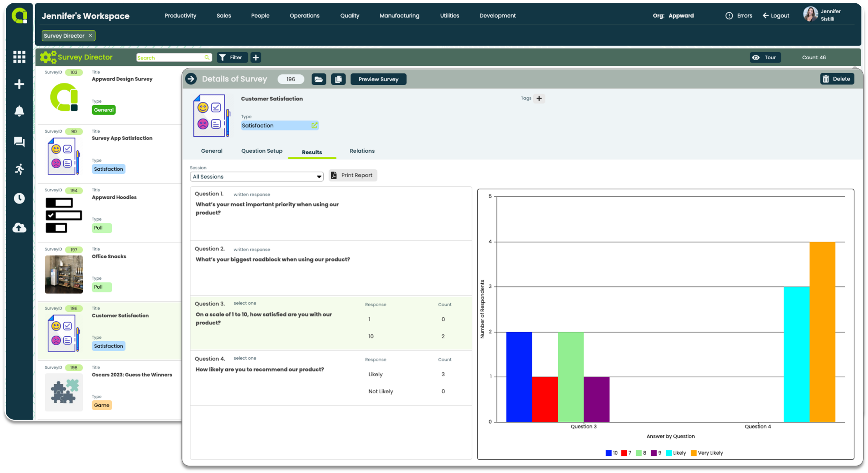Switch to the General tab
This screenshot has width=868, height=473.
pyautogui.click(x=212, y=151)
